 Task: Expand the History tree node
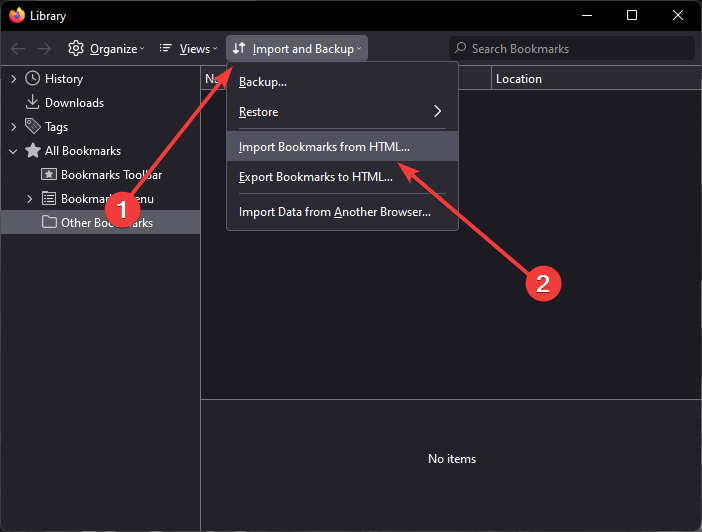coord(13,79)
